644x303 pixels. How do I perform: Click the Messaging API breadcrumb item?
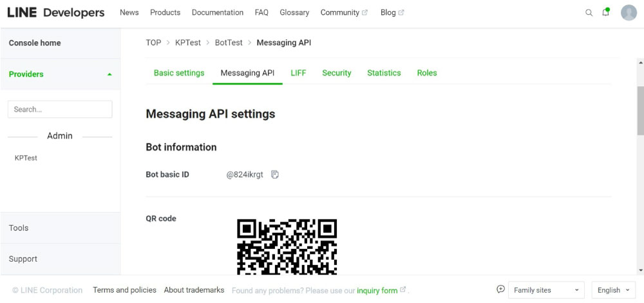284,42
